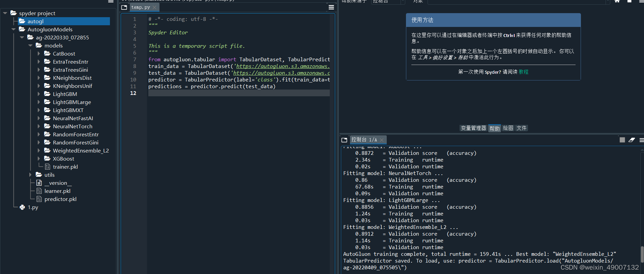Open the train_data URL on line 8
Screen dimensions: 644x274
point(283,66)
